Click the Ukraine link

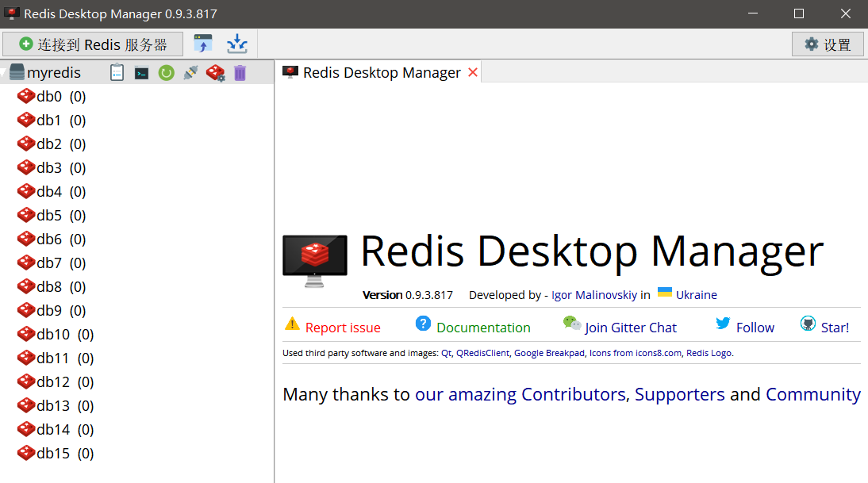pyautogui.click(x=697, y=295)
